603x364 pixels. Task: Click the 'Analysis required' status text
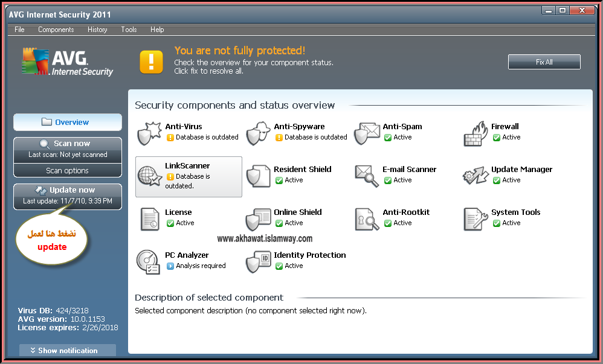(201, 266)
